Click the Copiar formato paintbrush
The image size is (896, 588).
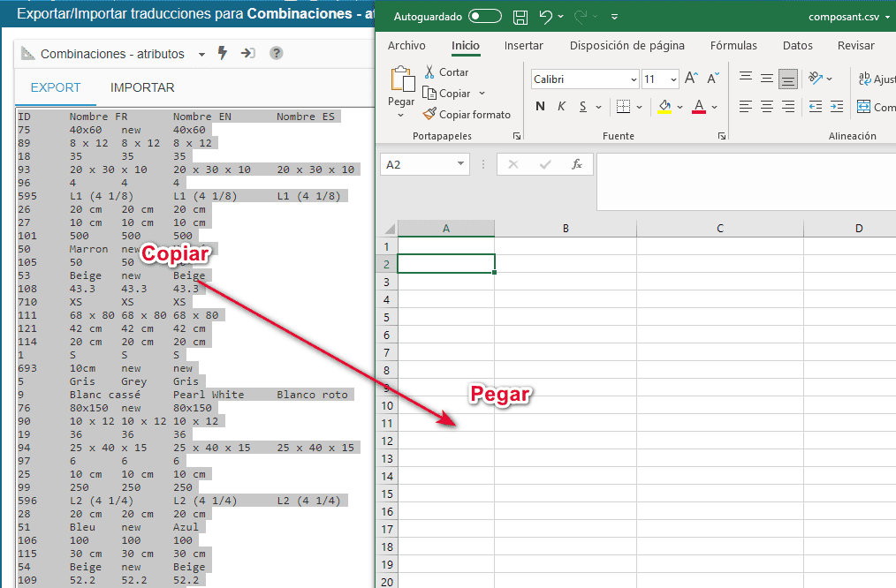(x=429, y=115)
